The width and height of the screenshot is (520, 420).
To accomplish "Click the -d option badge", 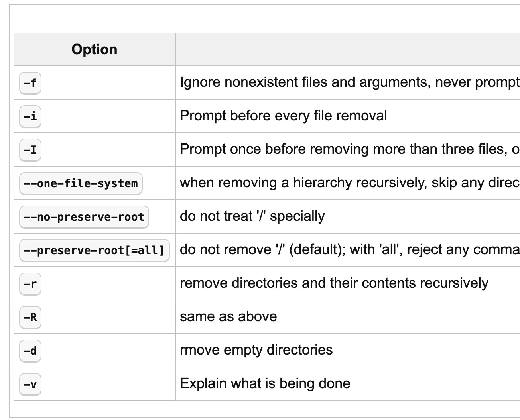I will pyautogui.click(x=30, y=351).
